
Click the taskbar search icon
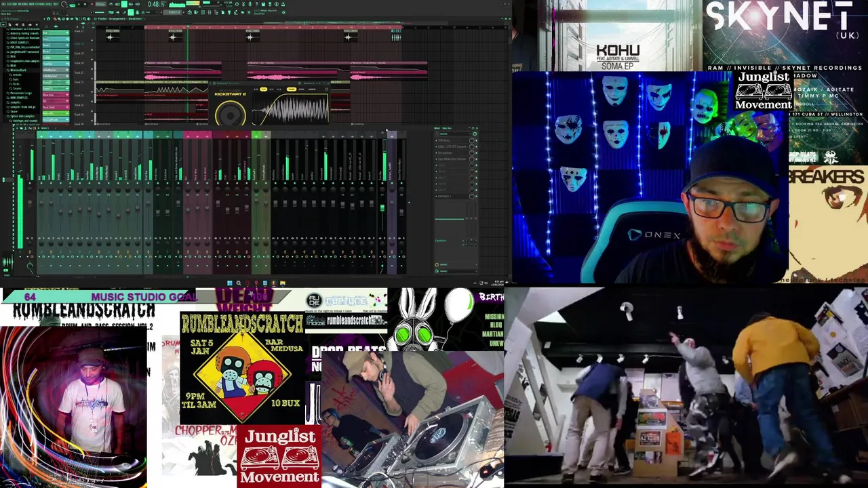coord(239,283)
